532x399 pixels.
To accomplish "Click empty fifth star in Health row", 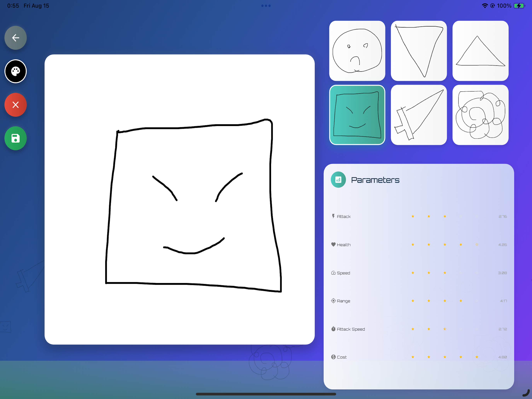I will 477,244.
